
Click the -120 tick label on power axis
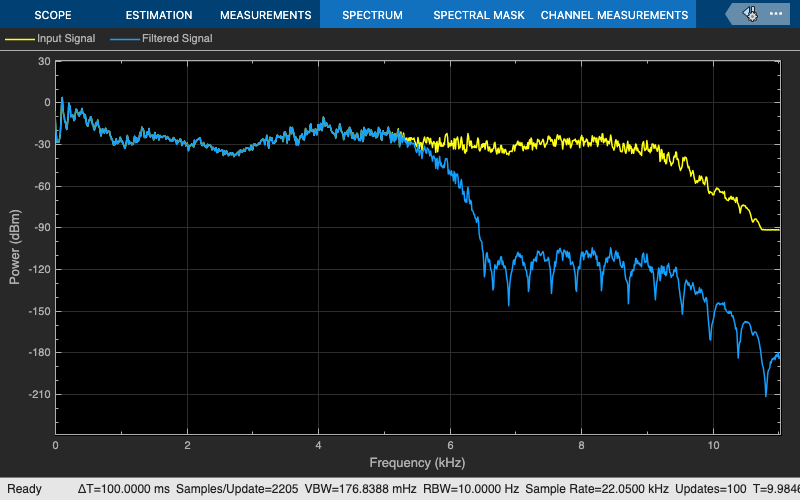point(39,269)
